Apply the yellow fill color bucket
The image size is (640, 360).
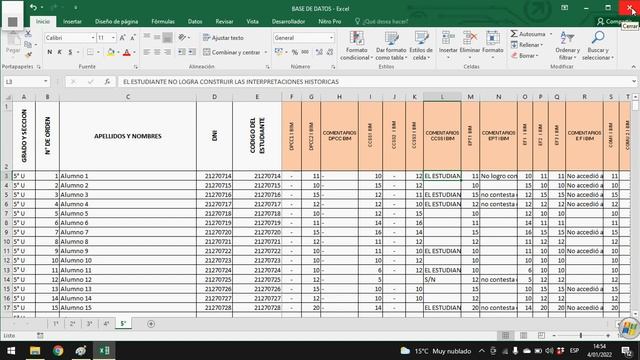[111, 52]
